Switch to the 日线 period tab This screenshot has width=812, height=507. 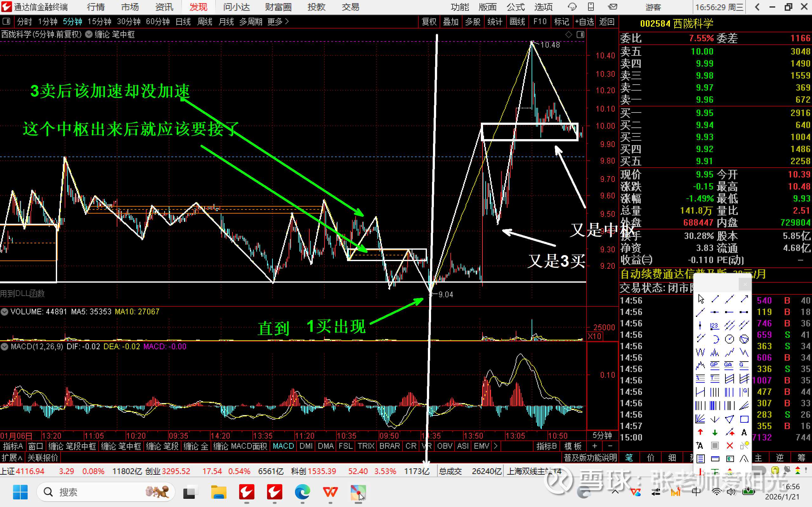point(183,22)
